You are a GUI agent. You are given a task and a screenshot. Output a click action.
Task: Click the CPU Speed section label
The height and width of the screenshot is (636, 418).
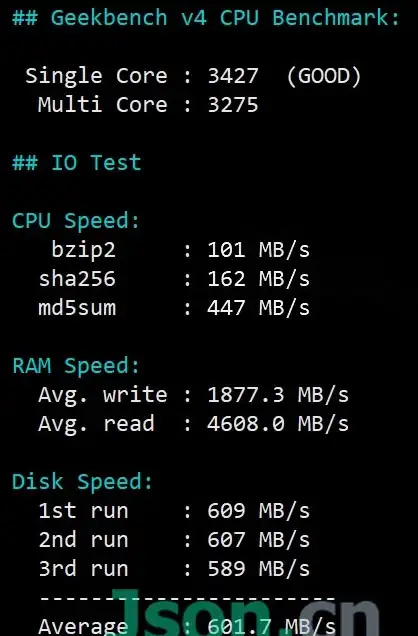click(76, 221)
